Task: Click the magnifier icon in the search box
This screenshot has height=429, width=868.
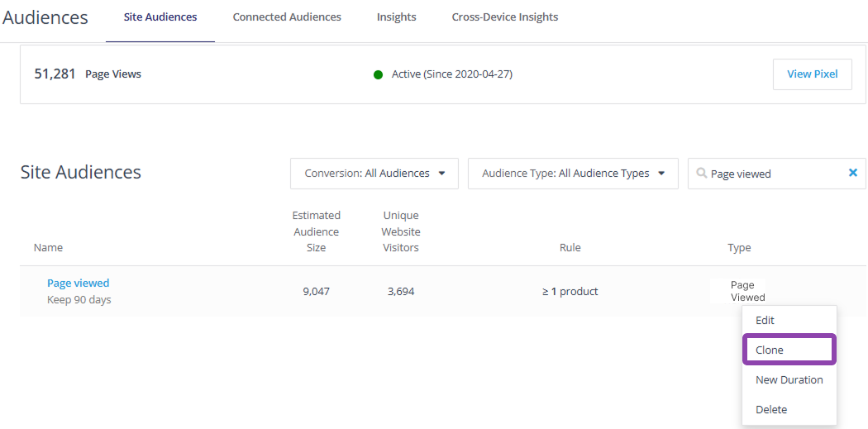Action: pos(702,174)
